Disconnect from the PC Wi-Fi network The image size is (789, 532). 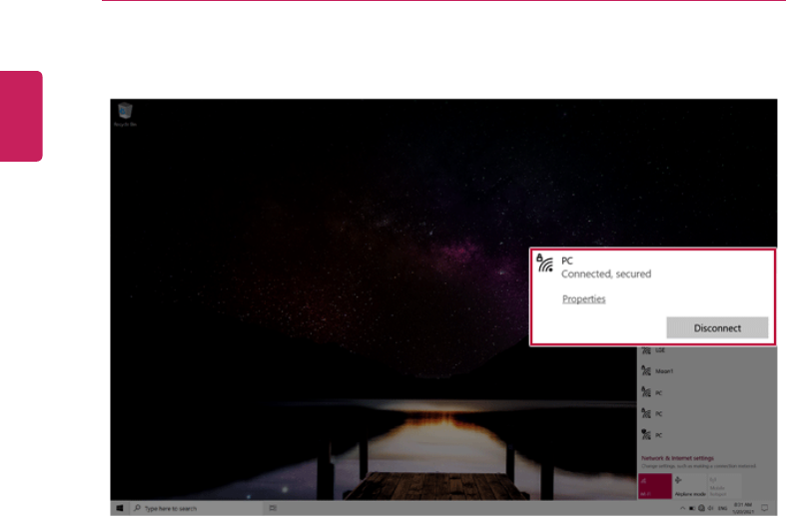tap(716, 327)
